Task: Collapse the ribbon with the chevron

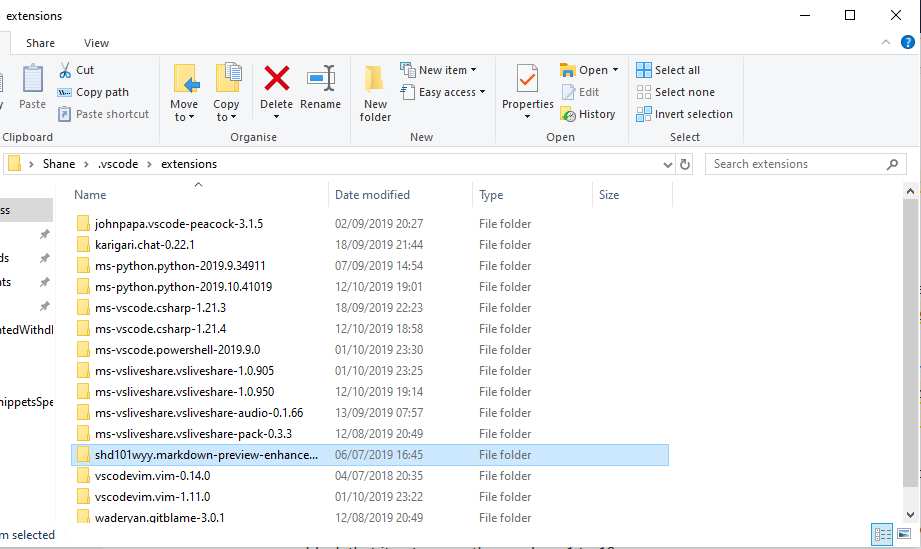Action: pyautogui.click(x=886, y=42)
